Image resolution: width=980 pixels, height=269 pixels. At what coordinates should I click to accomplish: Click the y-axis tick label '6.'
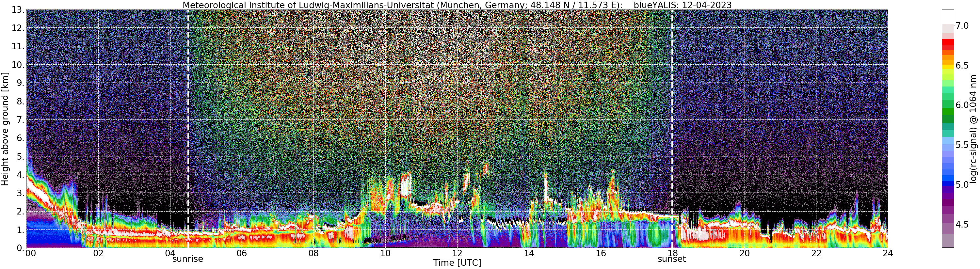tap(21, 138)
